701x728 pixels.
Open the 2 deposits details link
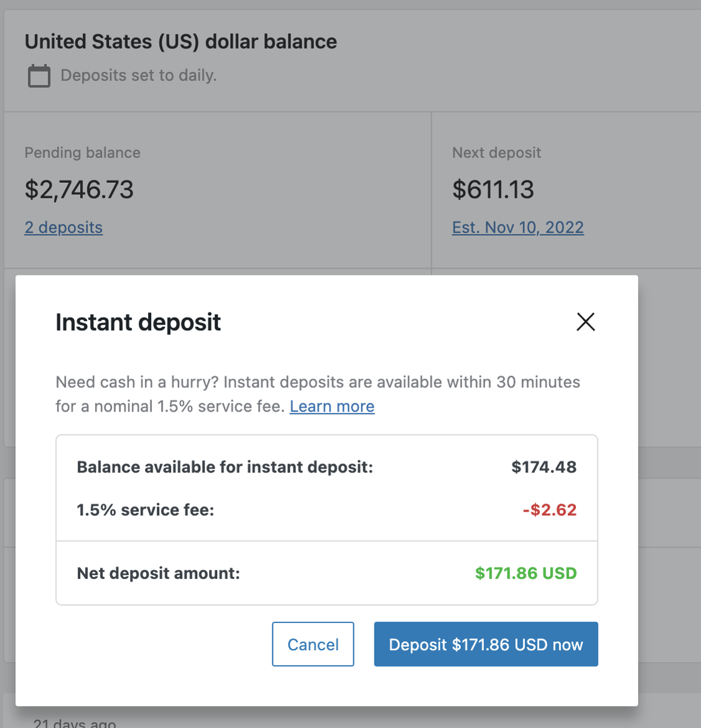(x=63, y=228)
